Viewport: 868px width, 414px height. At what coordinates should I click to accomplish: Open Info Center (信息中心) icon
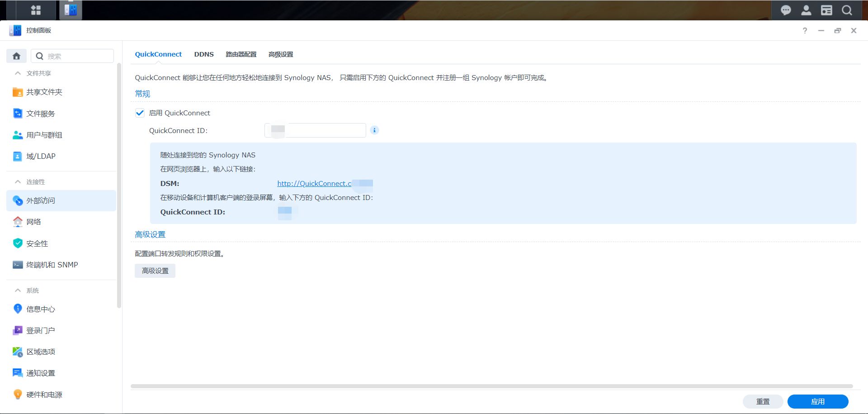[18, 309]
